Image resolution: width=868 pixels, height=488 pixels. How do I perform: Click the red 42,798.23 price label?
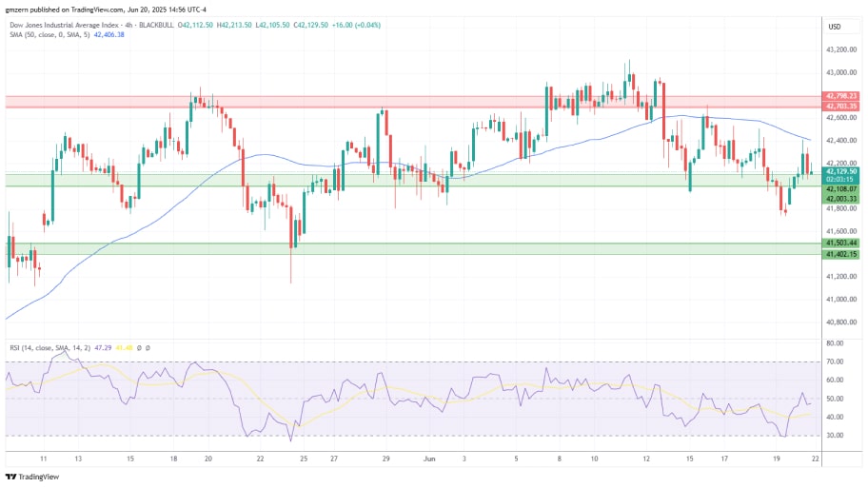point(841,96)
